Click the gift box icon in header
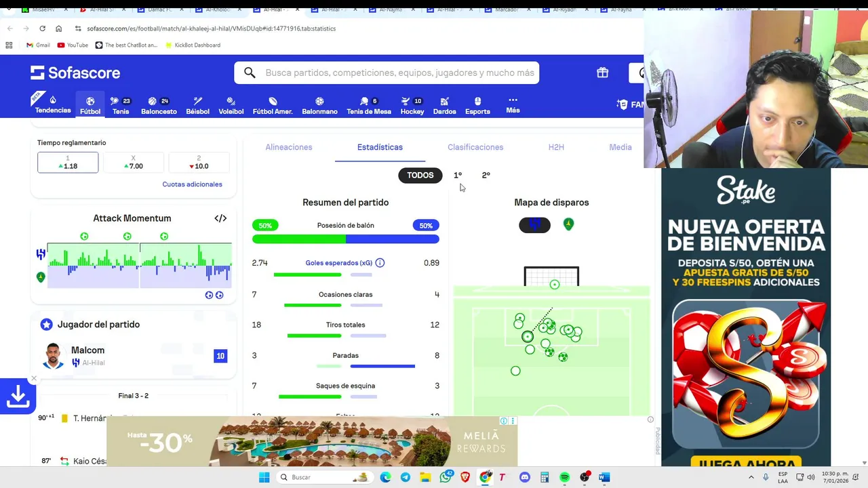The height and width of the screenshot is (488, 868). pos(602,73)
